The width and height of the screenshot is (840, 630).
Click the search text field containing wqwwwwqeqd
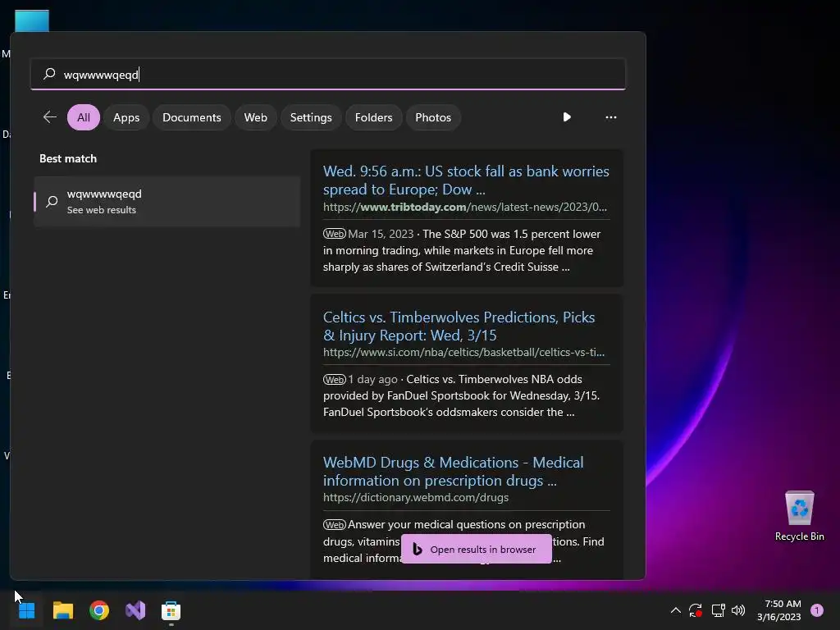click(x=328, y=74)
